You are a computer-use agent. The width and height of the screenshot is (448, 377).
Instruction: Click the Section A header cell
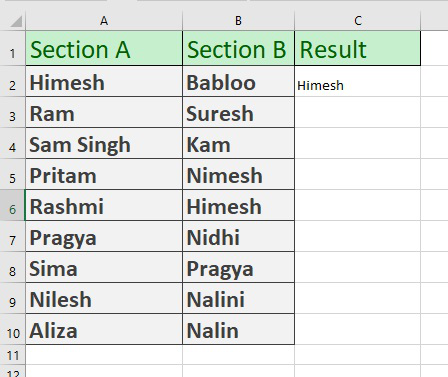(104, 49)
